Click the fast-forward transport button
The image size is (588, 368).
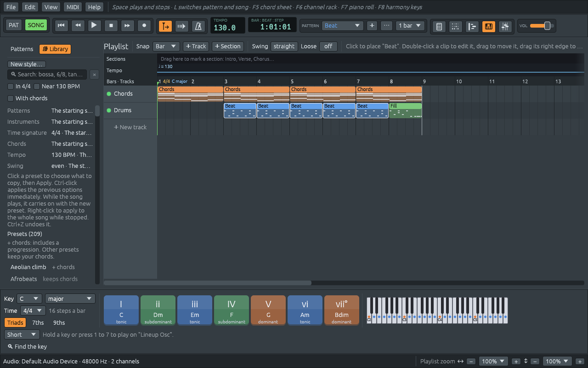click(127, 26)
